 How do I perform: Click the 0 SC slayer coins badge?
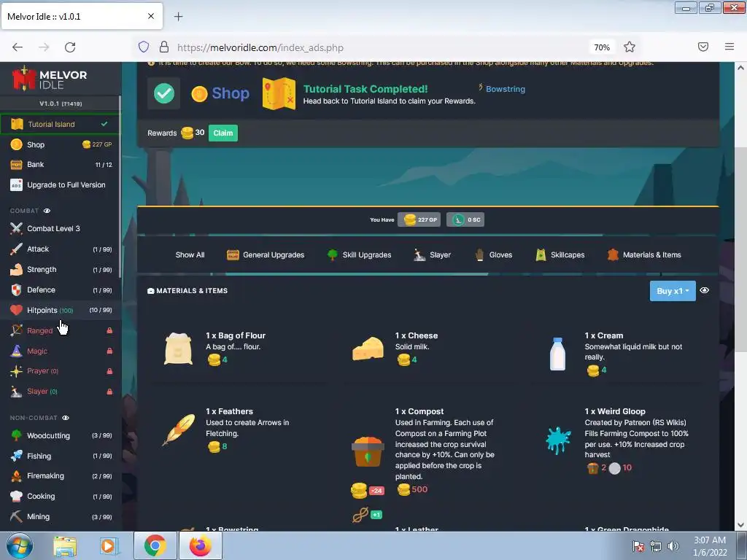click(465, 219)
